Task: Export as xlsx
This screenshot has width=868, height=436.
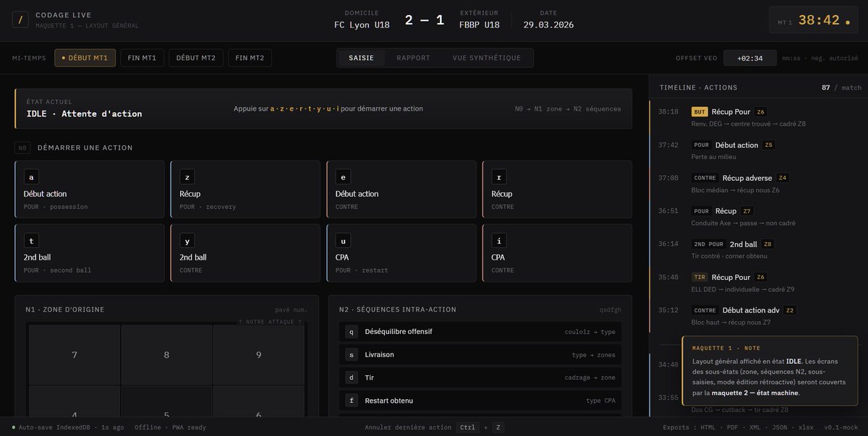Action: point(807,427)
